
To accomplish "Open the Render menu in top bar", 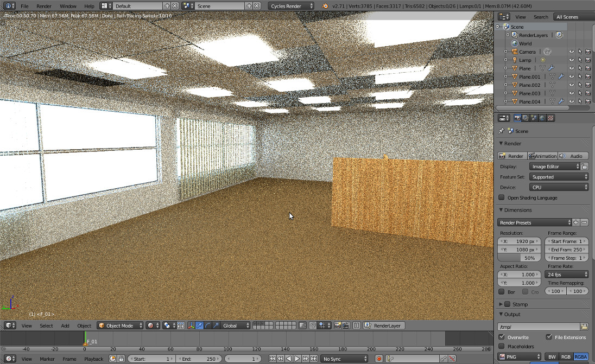I will coord(44,6).
